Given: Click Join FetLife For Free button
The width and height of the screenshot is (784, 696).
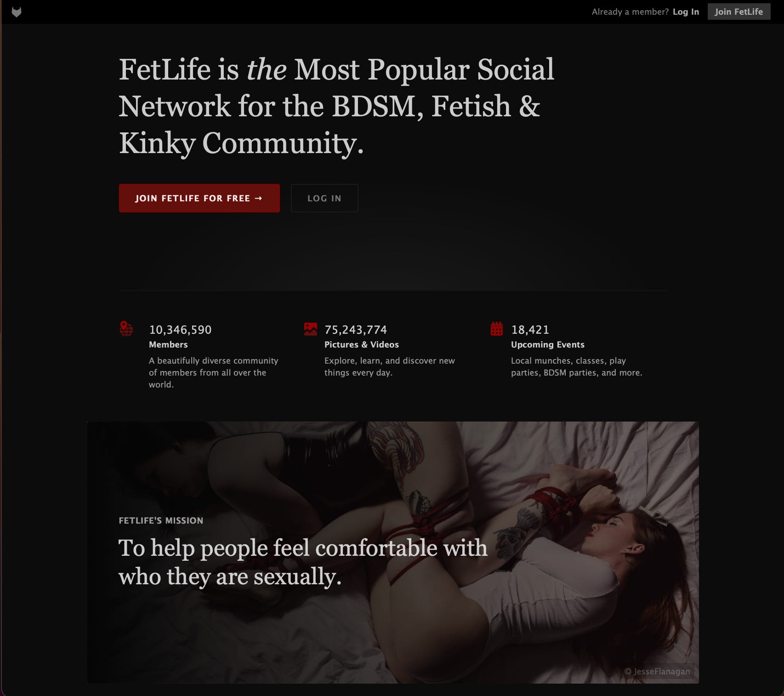Looking at the screenshot, I should pos(199,198).
